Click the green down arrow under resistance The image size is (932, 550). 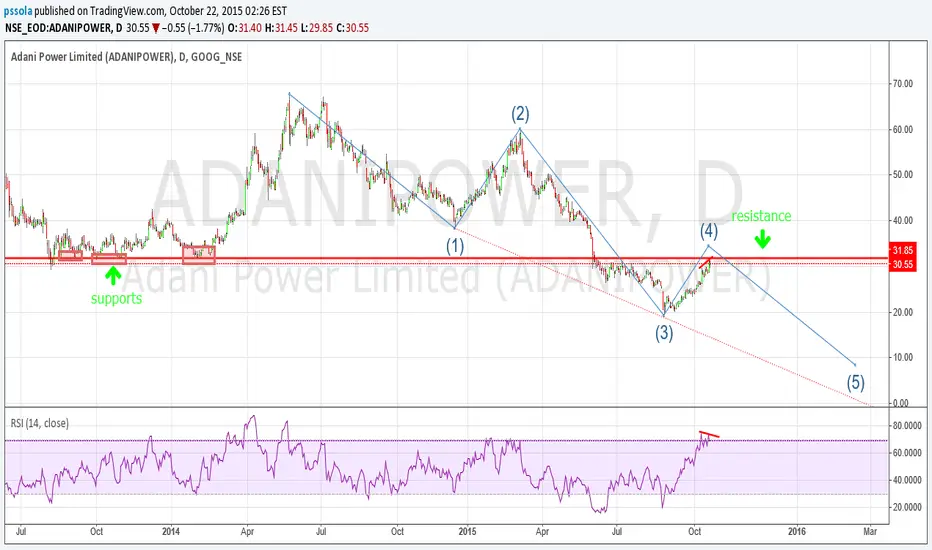763,240
